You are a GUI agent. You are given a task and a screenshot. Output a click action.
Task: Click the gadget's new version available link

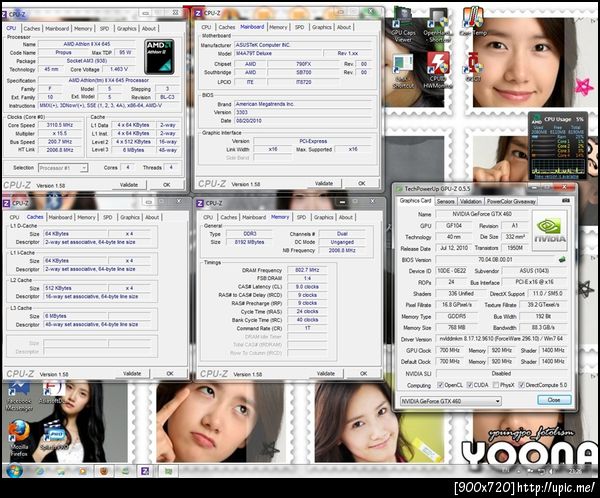(556, 177)
